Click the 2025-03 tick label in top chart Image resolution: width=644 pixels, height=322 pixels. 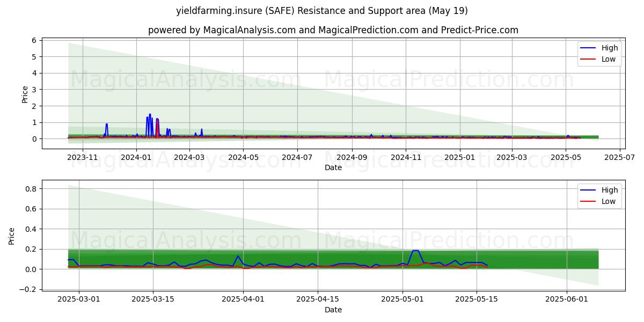pyautogui.click(x=511, y=157)
